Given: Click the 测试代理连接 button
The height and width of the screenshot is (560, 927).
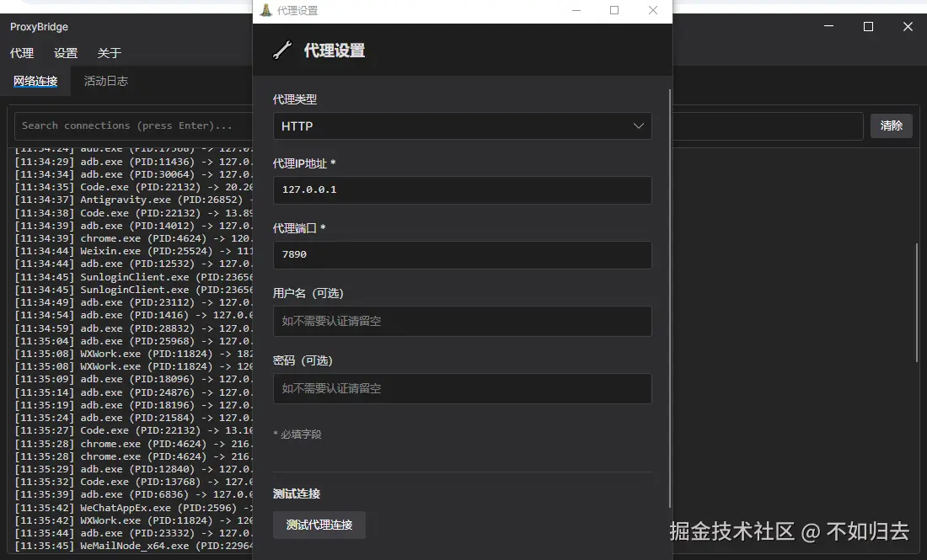Looking at the screenshot, I should [x=319, y=525].
